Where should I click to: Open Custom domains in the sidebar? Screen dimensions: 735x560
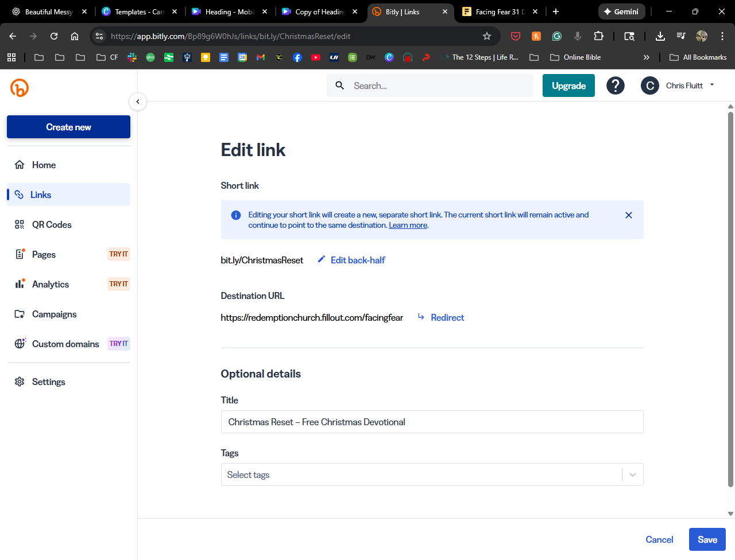[x=65, y=344]
